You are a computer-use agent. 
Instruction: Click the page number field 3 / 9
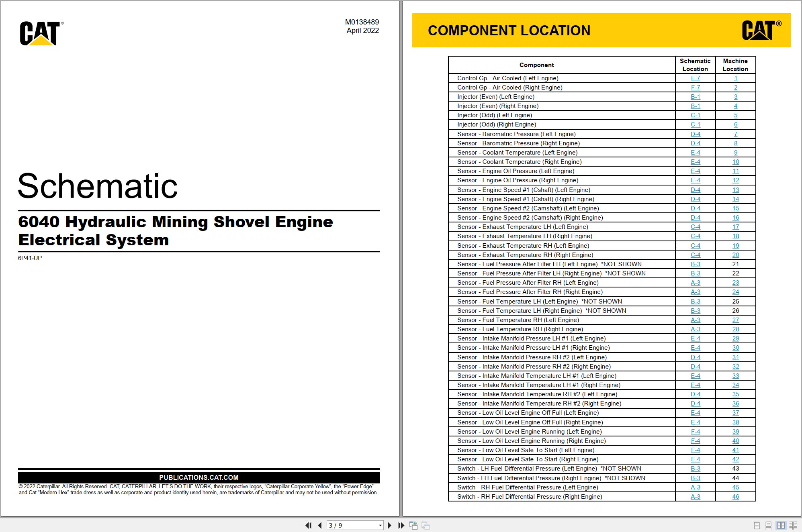(x=352, y=525)
